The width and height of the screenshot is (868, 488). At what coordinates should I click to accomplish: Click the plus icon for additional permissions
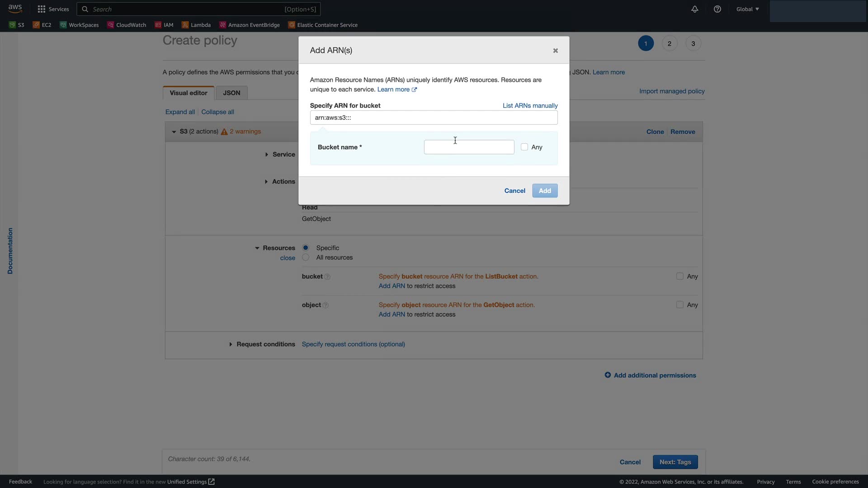(608, 375)
